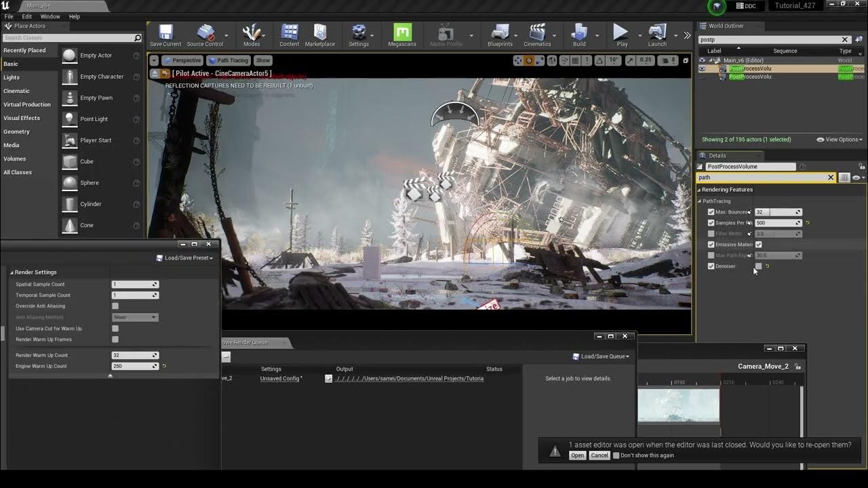The width and height of the screenshot is (868, 488).
Task: Select Cylinder in Place Actors
Action: coord(102,204)
